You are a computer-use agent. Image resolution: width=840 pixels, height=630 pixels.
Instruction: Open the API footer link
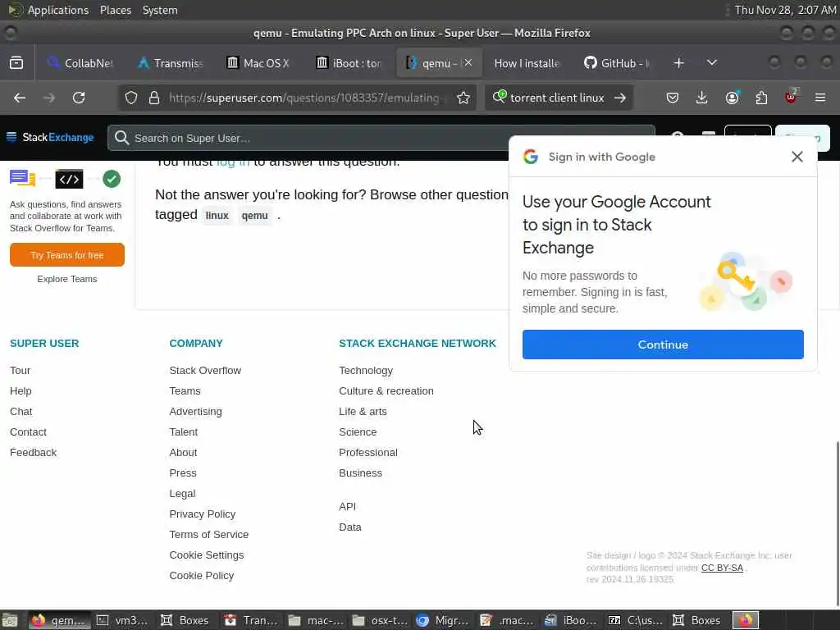pyautogui.click(x=347, y=506)
